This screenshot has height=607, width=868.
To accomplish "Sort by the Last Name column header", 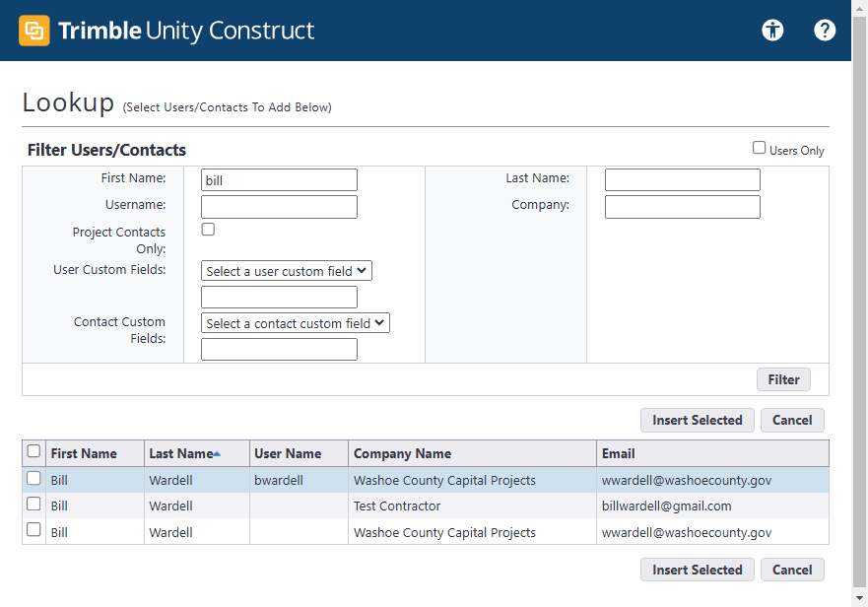I will (181, 453).
